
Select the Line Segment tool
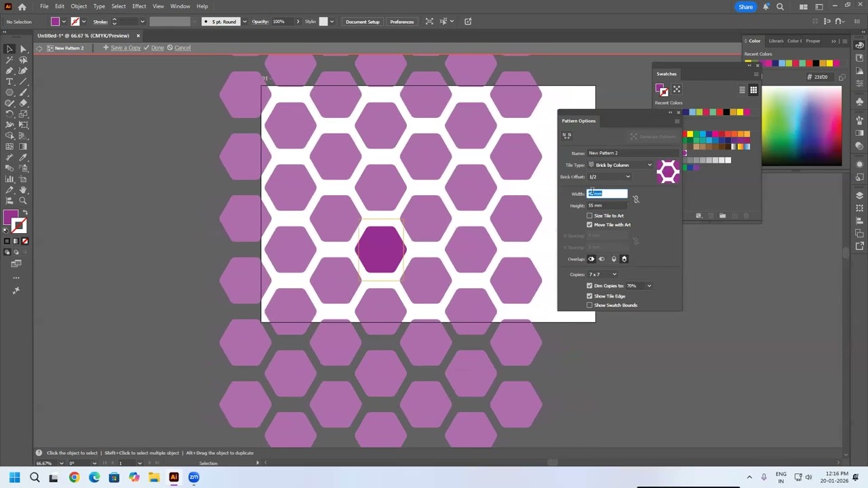(23, 81)
